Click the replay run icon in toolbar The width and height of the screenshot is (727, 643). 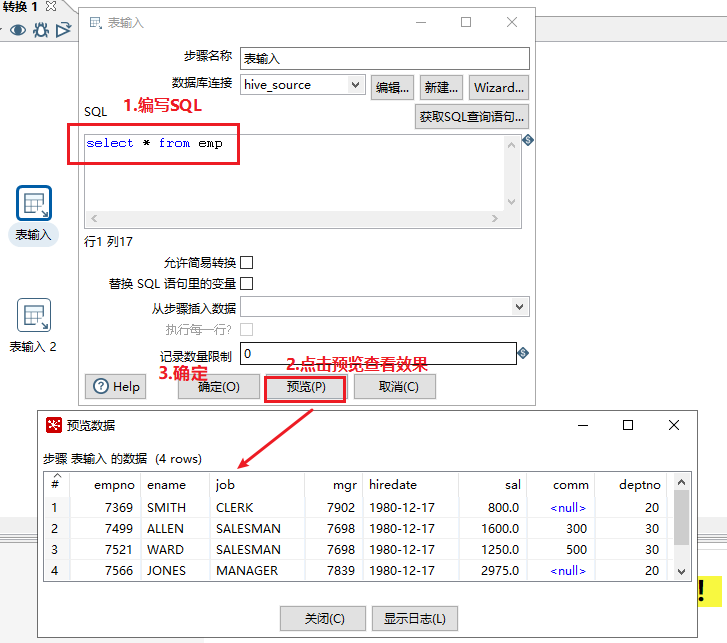(64, 30)
